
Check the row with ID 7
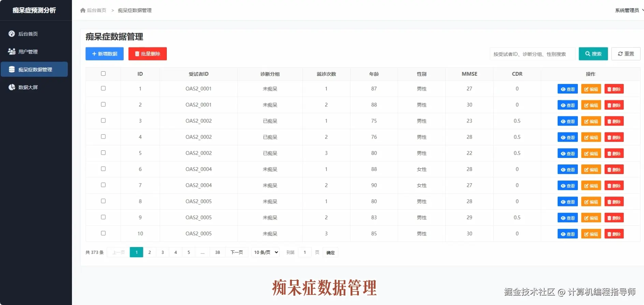point(103,185)
